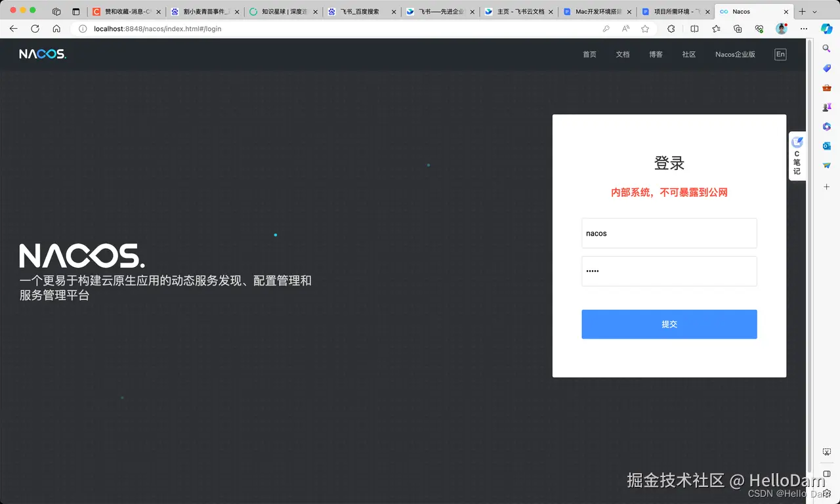The width and height of the screenshot is (840, 504).
Task: Open the Nacos企业版 link
Action: click(735, 54)
